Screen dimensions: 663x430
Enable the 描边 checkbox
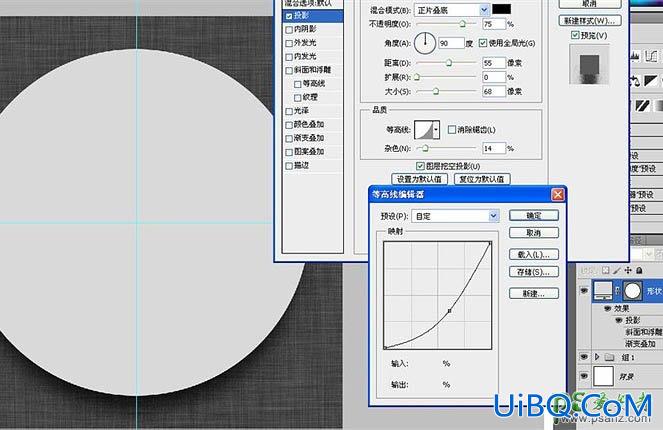coord(289,166)
